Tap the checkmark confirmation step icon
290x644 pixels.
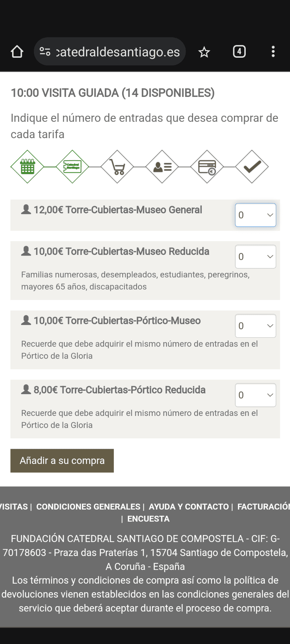pyautogui.click(x=252, y=167)
